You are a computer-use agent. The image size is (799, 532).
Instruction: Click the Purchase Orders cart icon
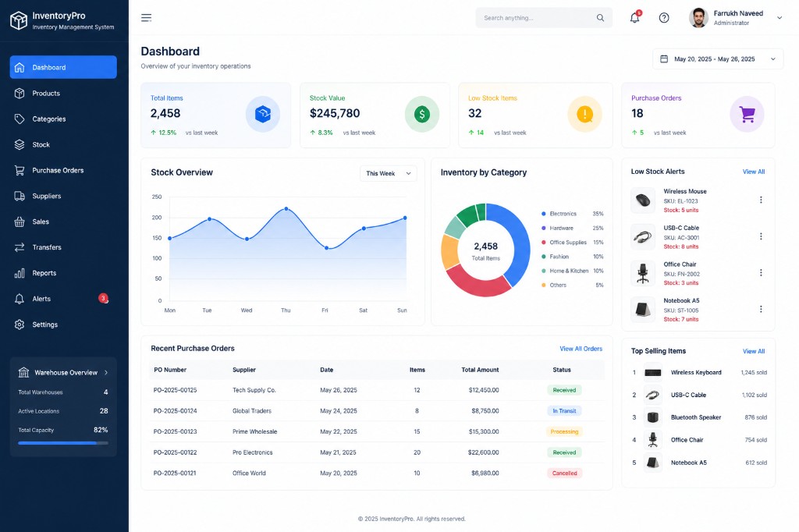[x=747, y=114]
